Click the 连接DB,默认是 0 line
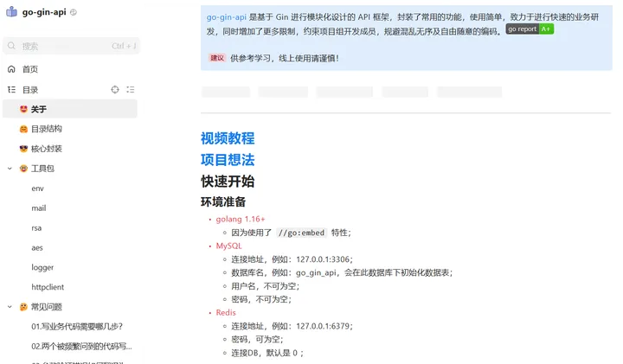The height and width of the screenshot is (364, 623). pos(267,353)
